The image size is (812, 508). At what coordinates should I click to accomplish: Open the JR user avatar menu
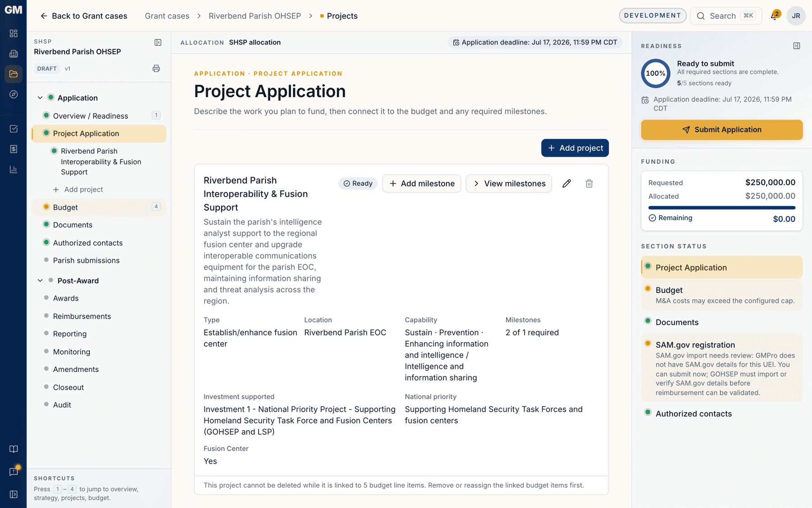tap(796, 16)
